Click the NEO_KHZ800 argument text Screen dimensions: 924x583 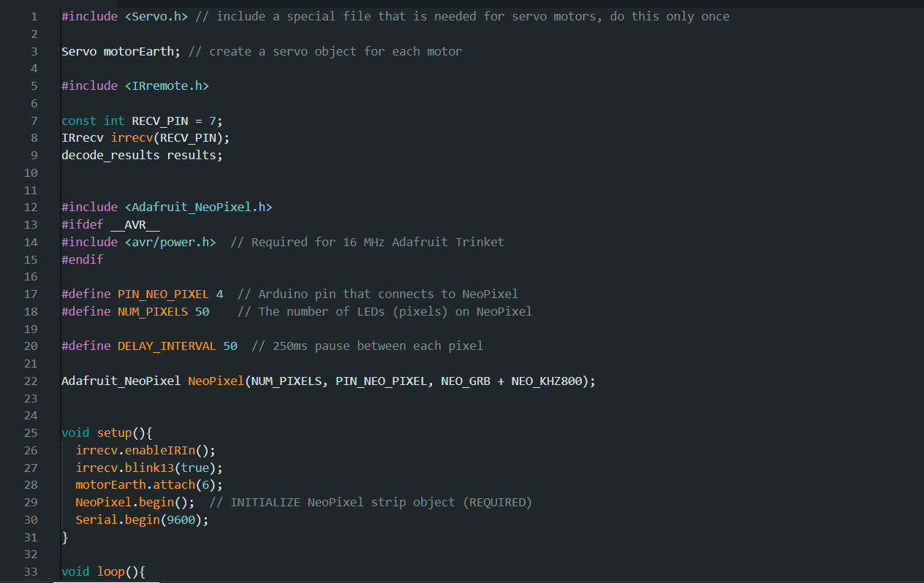point(548,381)
